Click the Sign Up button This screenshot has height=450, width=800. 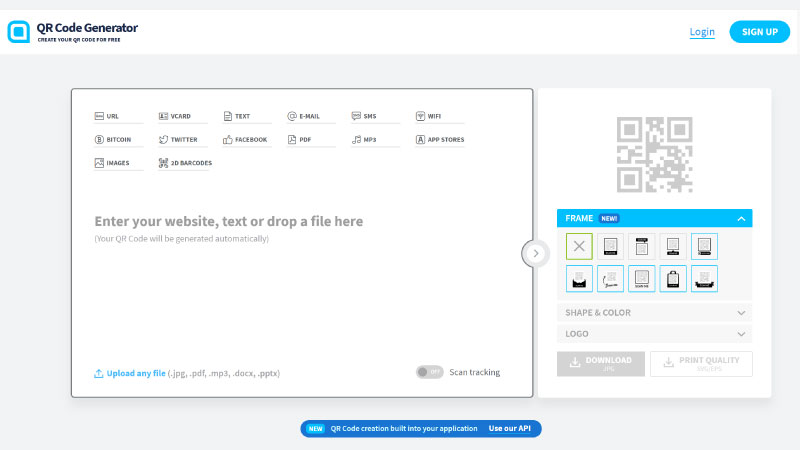[x=759, y=32]
